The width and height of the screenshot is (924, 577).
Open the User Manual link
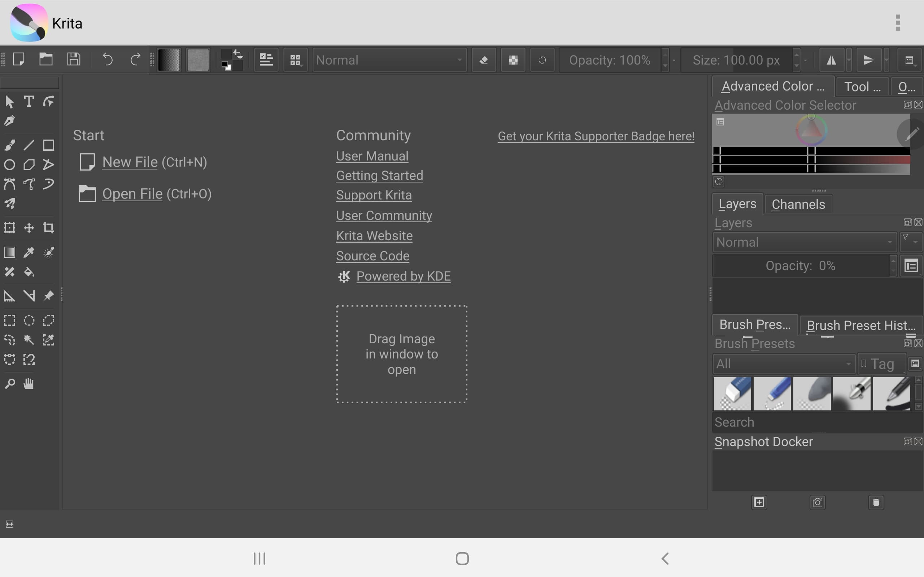point(372,156)
